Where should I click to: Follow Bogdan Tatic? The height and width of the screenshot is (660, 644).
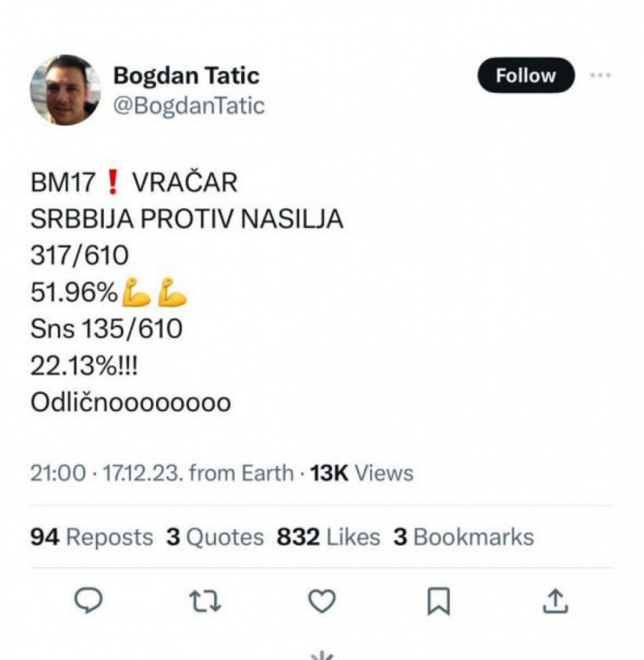pos(526,75)
